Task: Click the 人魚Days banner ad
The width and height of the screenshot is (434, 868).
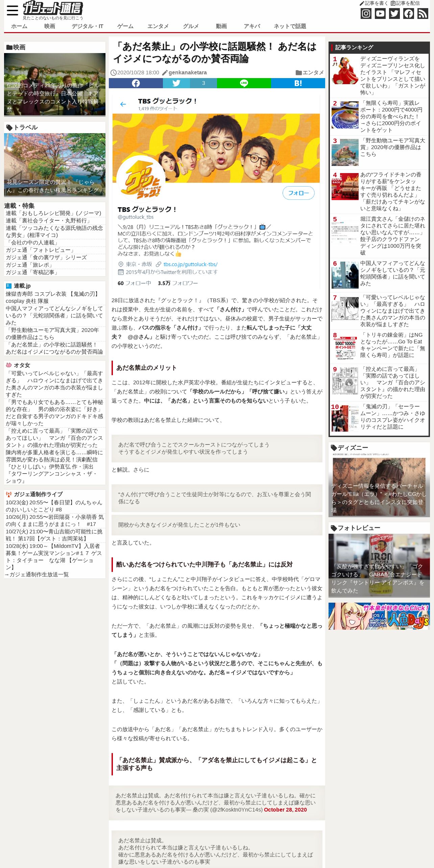Action: click(x=379, y=616)
